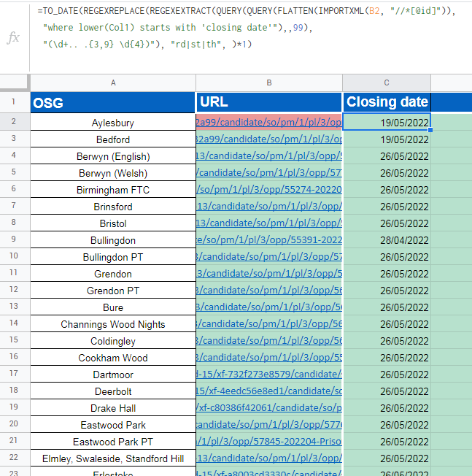Select the Drake Hall cell
This screenshot has height=476, width=472.
[x=113, y=408]
